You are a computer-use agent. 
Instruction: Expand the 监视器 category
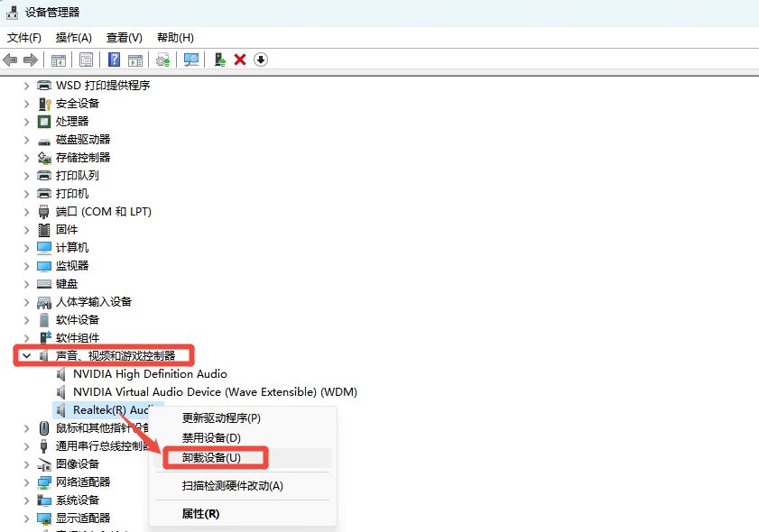coord(26,266)
